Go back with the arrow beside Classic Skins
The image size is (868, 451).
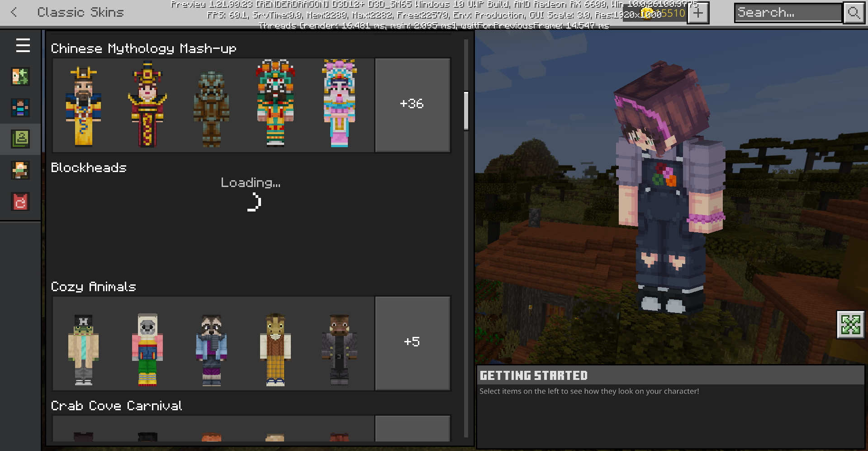(14, 12)
